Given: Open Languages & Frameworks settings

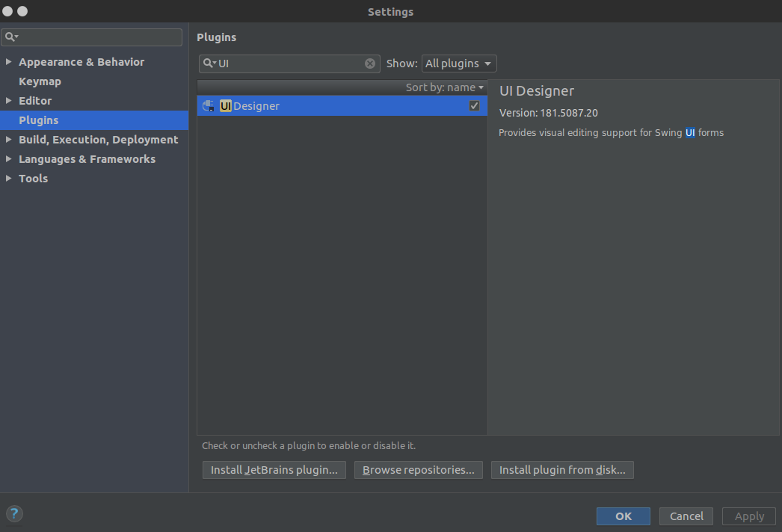Looking at the screenshot, I should pos(86,158).
